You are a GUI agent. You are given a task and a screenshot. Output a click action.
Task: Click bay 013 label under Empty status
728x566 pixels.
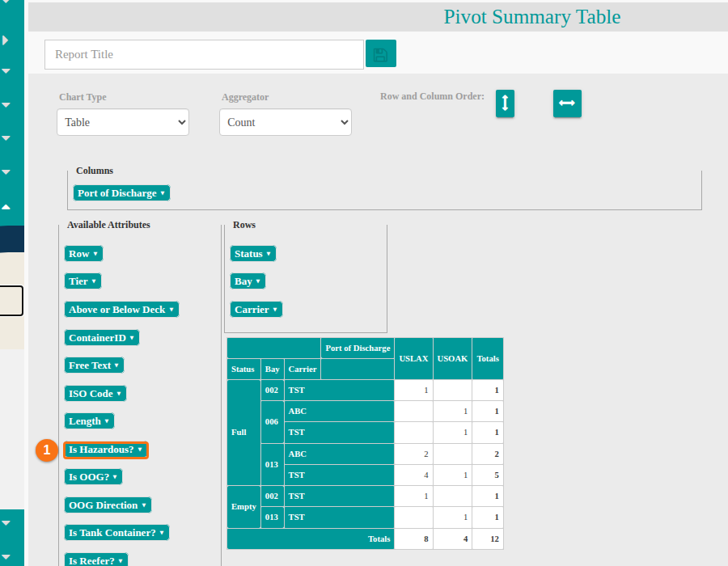[272, 517]
